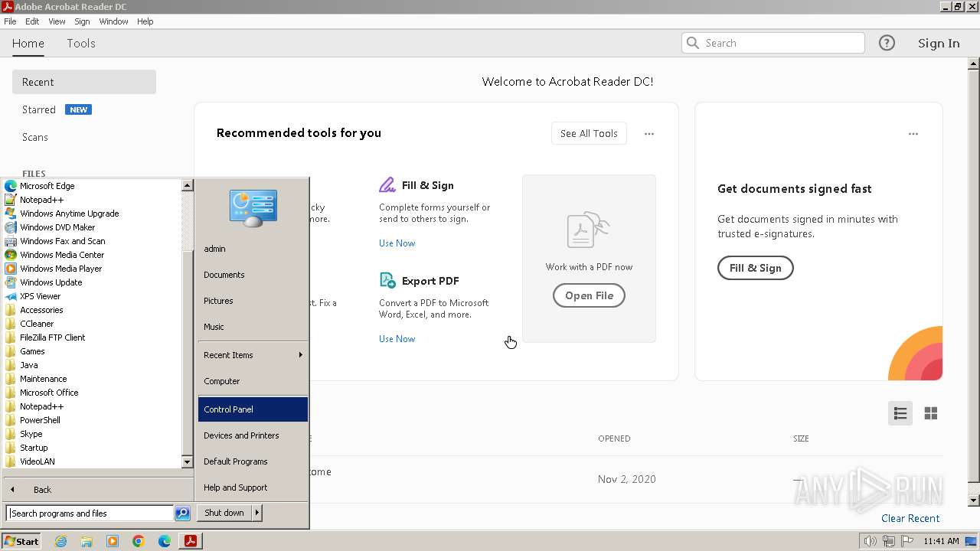Click the volume speaker tray icon
This screenshot has height=551, width=980.
point(870,541)
